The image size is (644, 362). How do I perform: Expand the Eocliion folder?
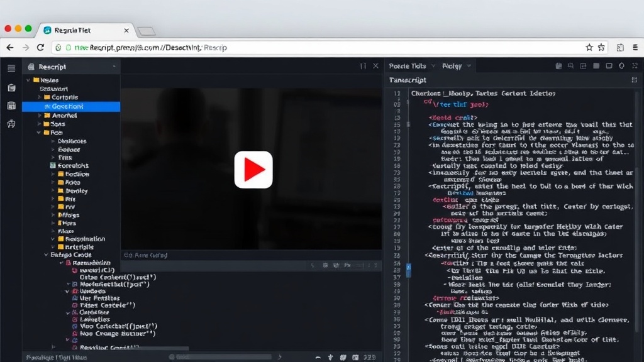53,174
